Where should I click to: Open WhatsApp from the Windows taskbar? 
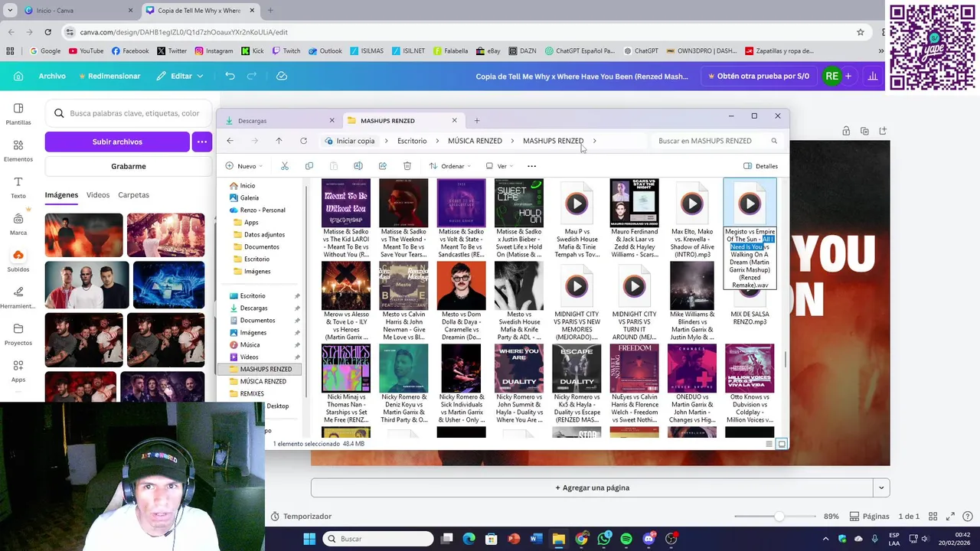click(604, 539)
